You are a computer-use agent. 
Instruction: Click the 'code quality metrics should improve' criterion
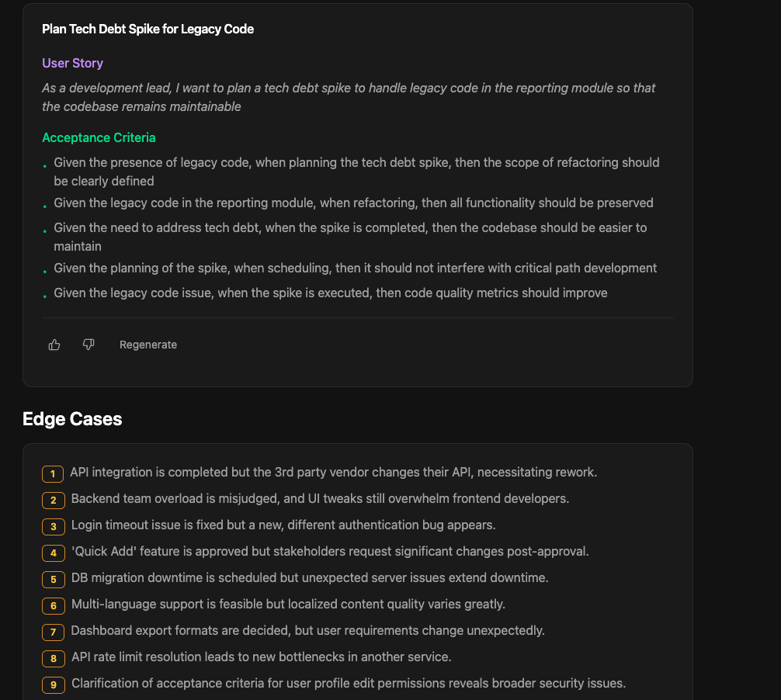(330, 293)
